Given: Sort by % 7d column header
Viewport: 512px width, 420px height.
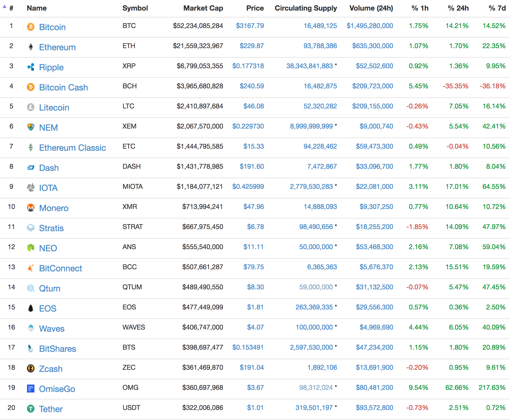Looking at the screenshot, I should point(497,8).
